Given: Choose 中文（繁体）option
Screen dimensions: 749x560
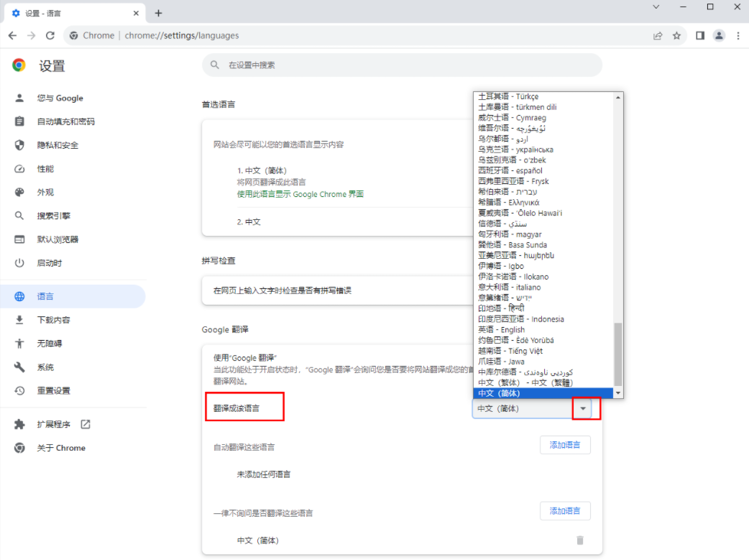Looking at the screenshot, I should coord(543,382).
